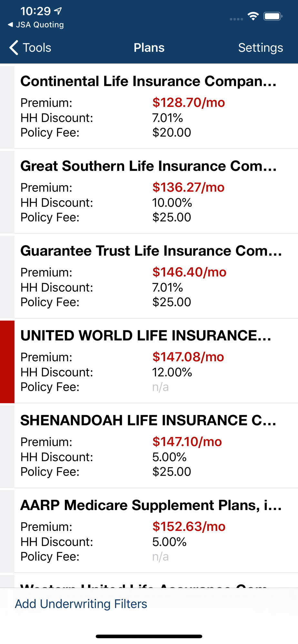Tap the gray side marker on Continental Life
Viewport: 298px width, 644px height.
click(7, 107)
